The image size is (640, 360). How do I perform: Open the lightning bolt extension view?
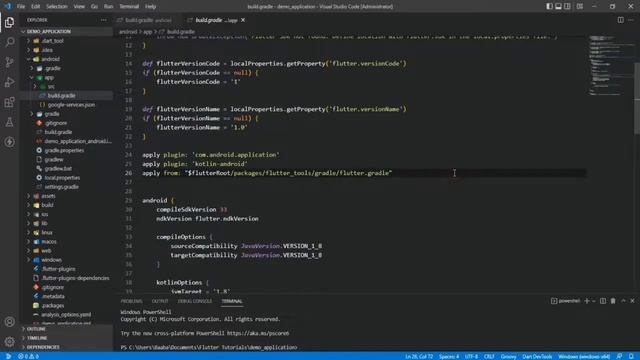pyautogui.click(x=9, y=142)
